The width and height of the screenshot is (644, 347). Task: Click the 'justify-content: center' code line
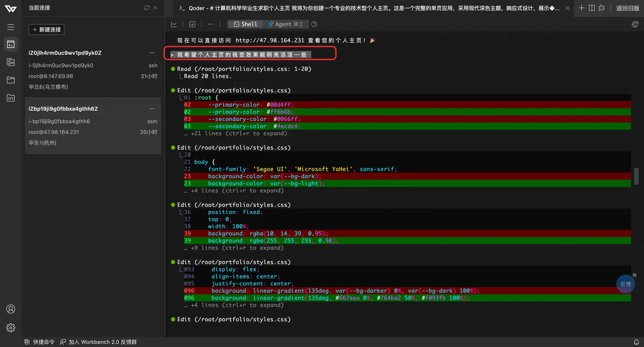(407, 283)
